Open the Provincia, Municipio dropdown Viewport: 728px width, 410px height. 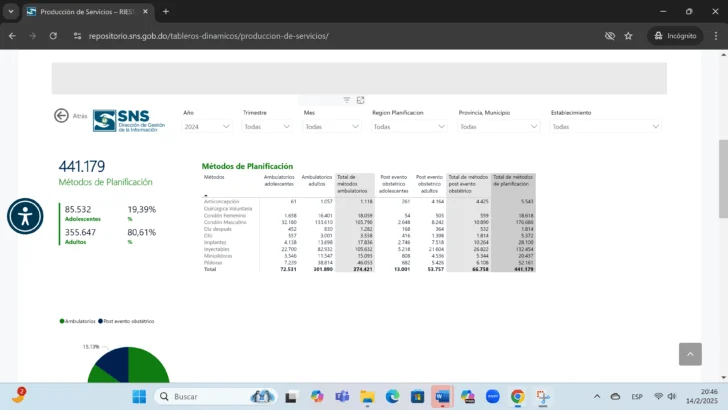click(x=497, y=127)
